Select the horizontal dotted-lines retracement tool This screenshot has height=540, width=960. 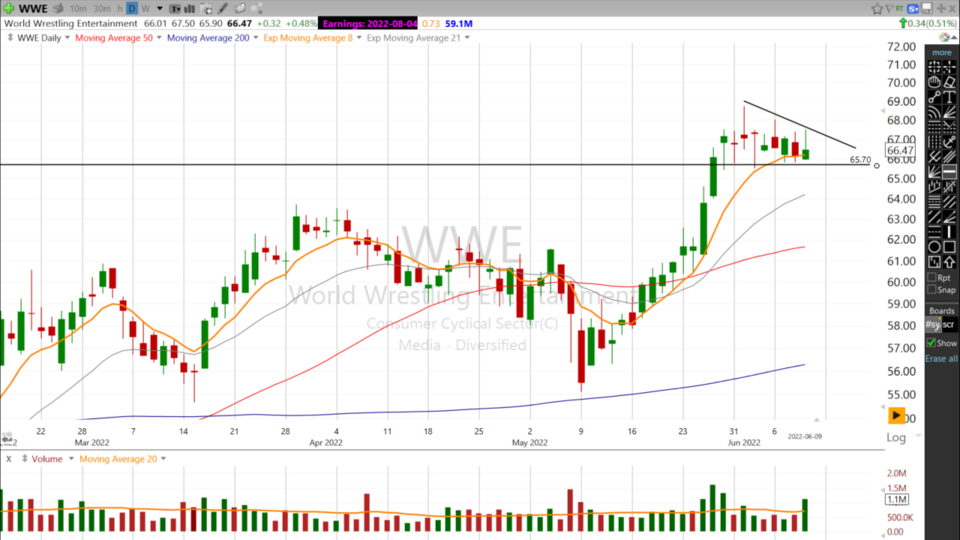[934, 127]
